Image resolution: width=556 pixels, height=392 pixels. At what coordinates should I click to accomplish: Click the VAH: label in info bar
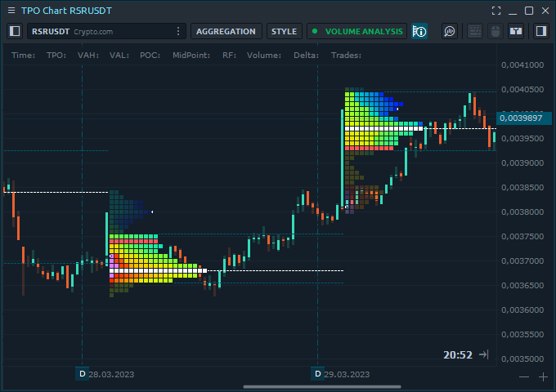click(88, 56)
